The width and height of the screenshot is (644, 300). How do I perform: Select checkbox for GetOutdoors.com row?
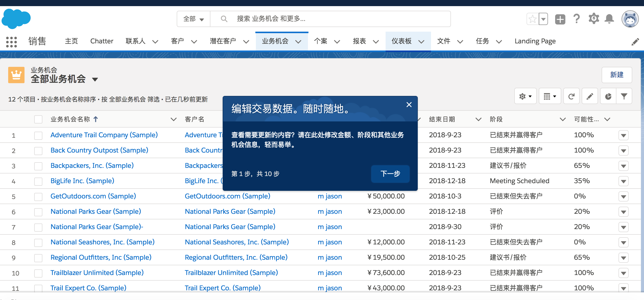pyautogui.click(x=38, y=196)
